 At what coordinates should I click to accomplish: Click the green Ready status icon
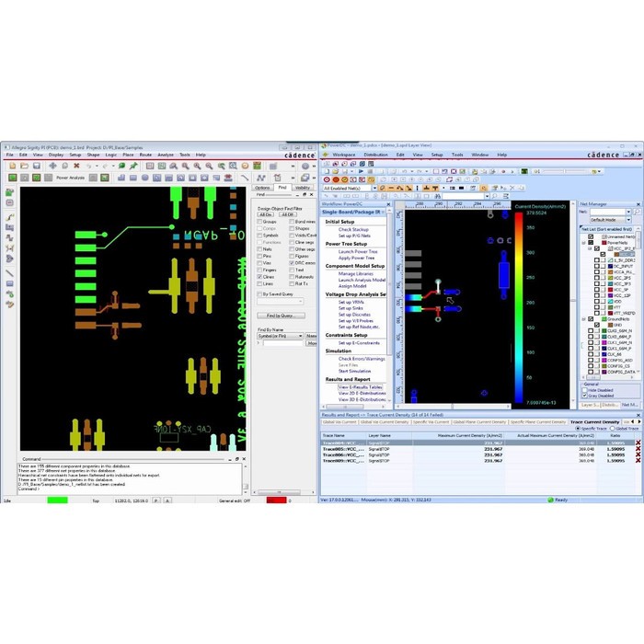pos(550,500)
